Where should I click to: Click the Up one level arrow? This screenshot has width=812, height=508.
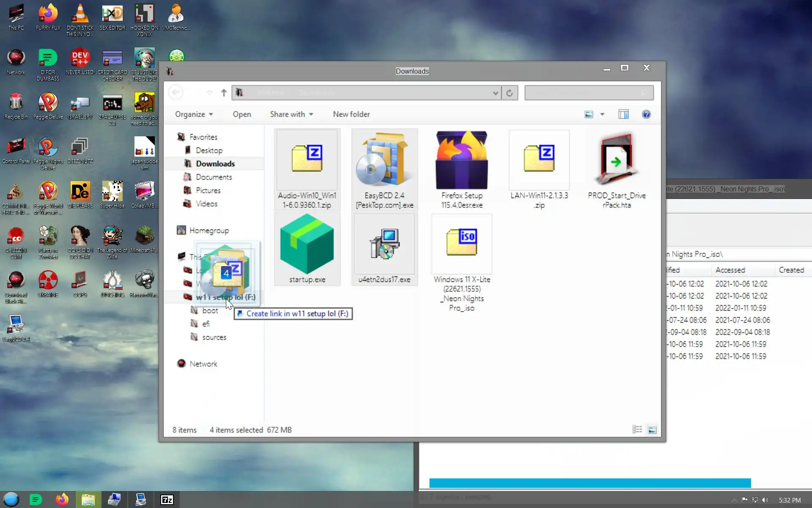tap(224, 93)
